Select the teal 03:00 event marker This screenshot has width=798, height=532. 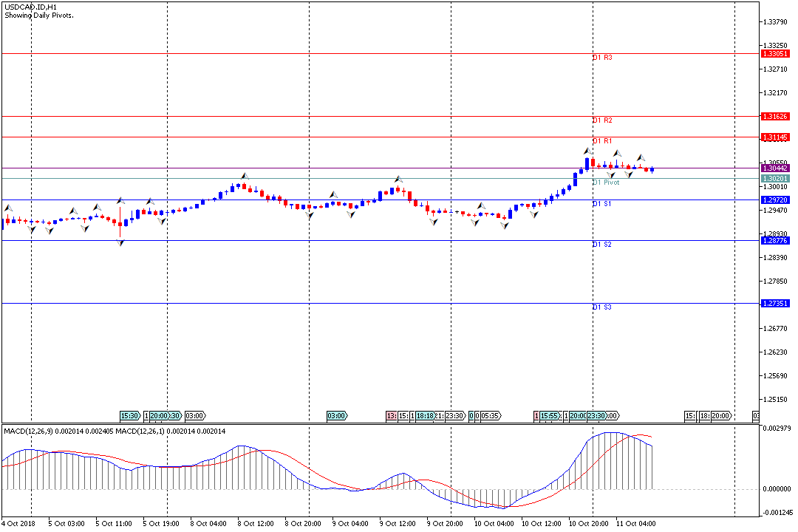click(337, 416)
